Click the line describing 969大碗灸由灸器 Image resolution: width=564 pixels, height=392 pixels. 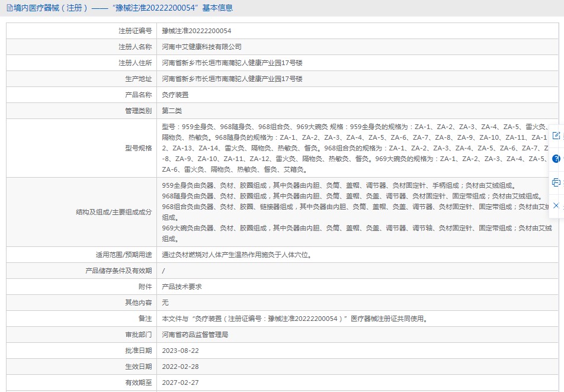(x=357, y=233)
